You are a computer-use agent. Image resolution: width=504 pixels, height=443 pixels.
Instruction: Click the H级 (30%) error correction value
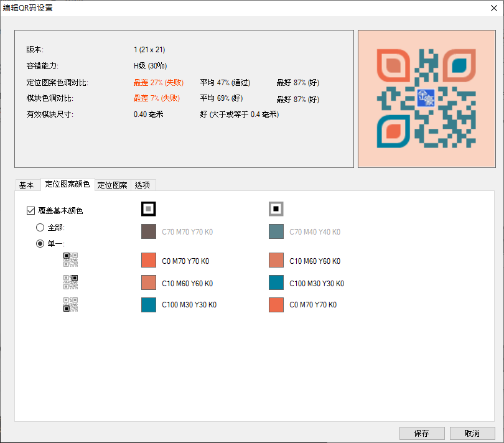point(150,66)
